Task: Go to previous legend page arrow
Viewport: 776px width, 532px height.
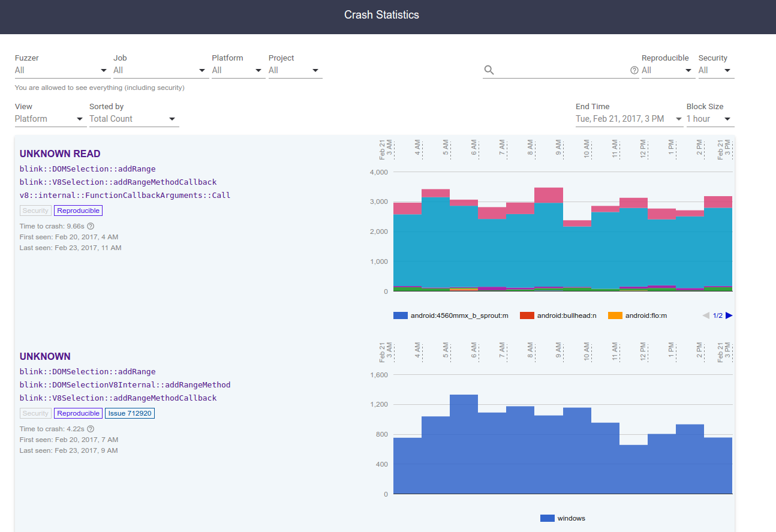Action: tap(706, 315)
